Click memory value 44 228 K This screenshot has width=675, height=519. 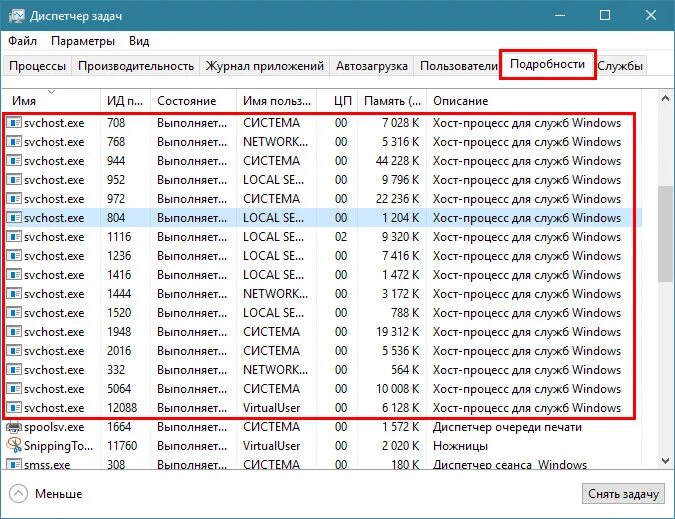(x=397, y=161)
